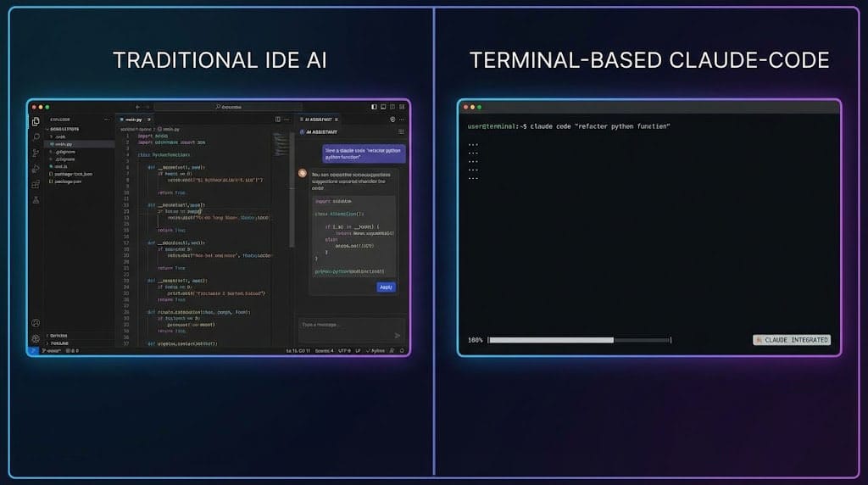Open the Manage gear icon in IDE
This screenshot has height=485, width=868.
[36, 338]
